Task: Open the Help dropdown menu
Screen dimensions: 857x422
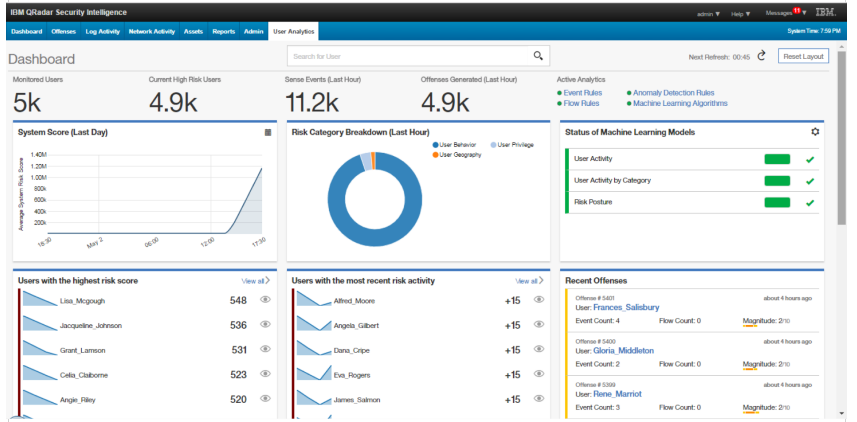Action: [741, 14]
